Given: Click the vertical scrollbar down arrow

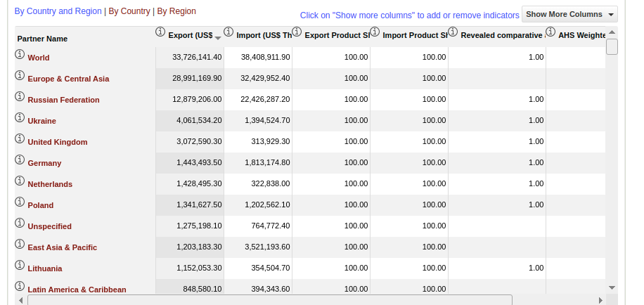Looking at the screenshot, I should tap(612, 287).
